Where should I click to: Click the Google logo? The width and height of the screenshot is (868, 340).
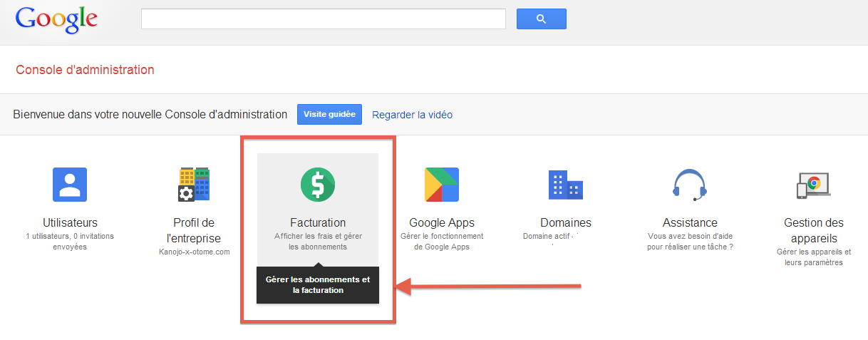(x=56, y=19)
